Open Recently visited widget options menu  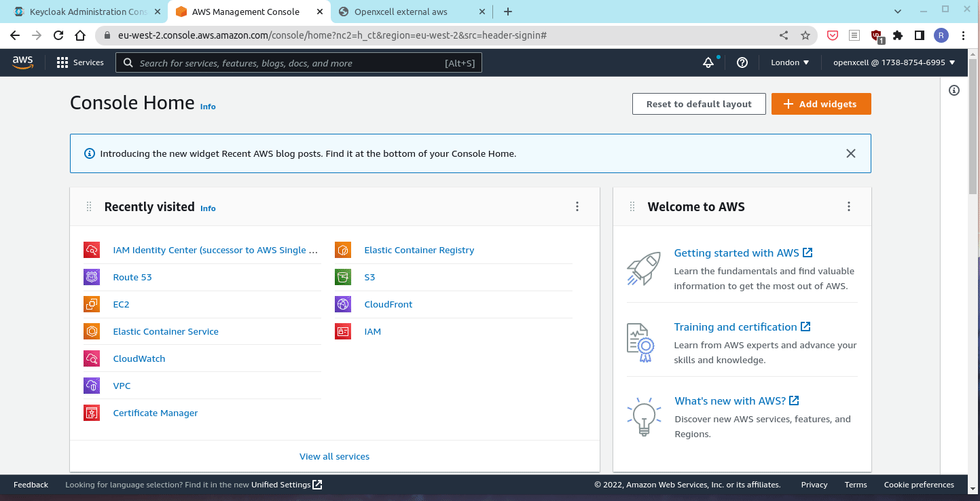(x=577, y=206)
